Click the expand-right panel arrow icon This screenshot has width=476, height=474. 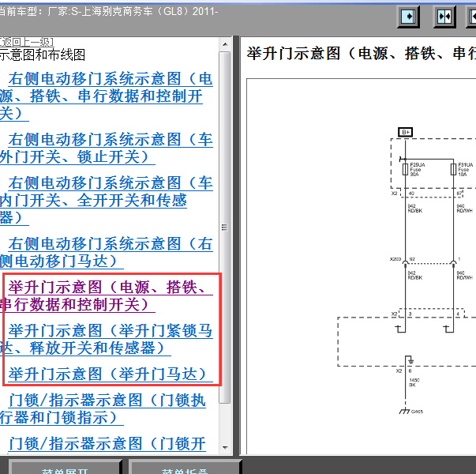click(408, 17)
